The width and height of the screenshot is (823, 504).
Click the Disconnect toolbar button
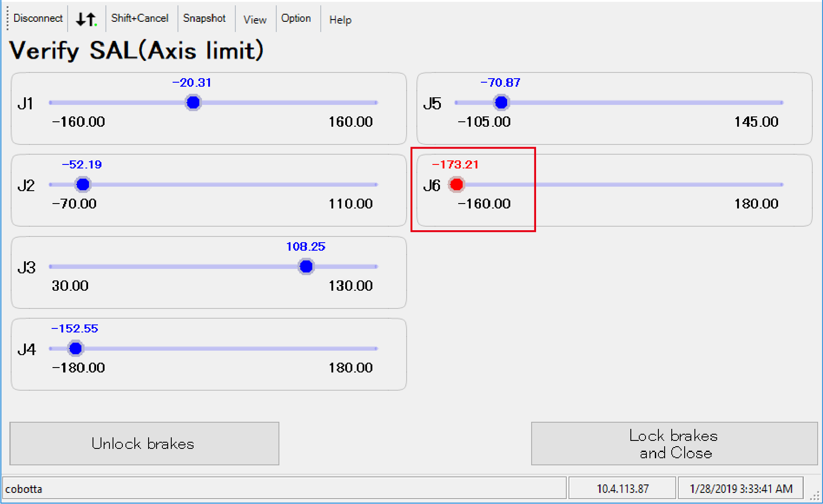[x=38, y=18]
